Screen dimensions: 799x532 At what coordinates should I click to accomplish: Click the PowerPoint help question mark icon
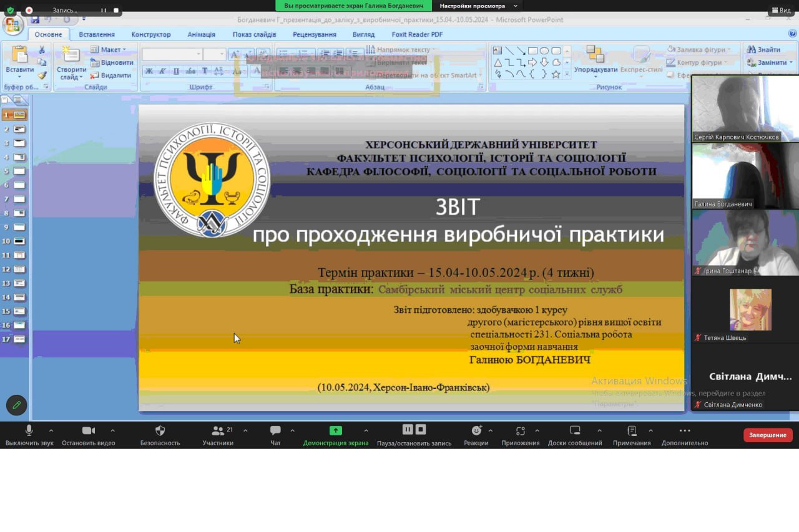(x=792, y=34)
